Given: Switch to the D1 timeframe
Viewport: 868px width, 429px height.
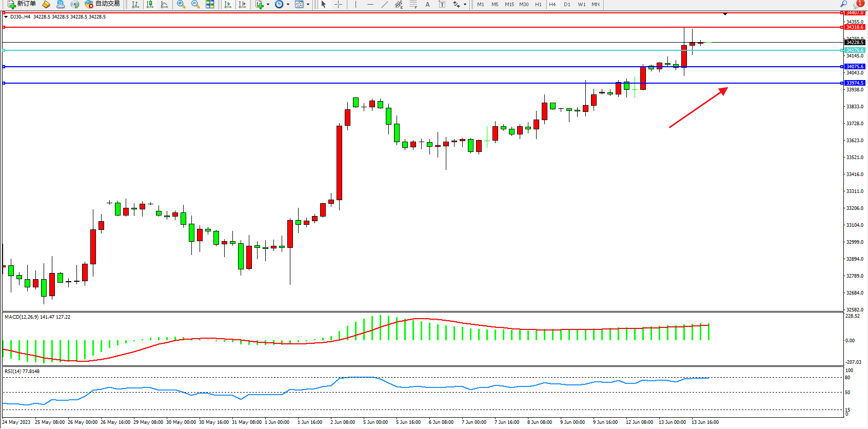Looking at the screenshot, I should (567, 4).
